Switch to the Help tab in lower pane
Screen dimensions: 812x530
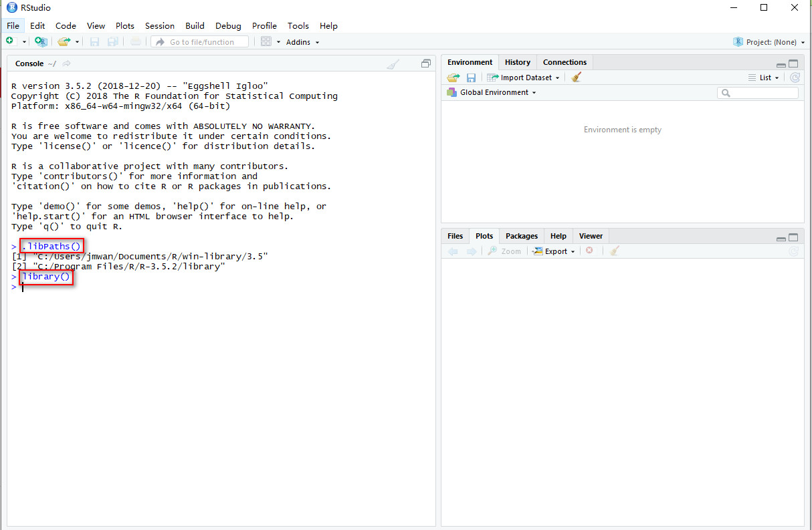(x=559, y=236)
